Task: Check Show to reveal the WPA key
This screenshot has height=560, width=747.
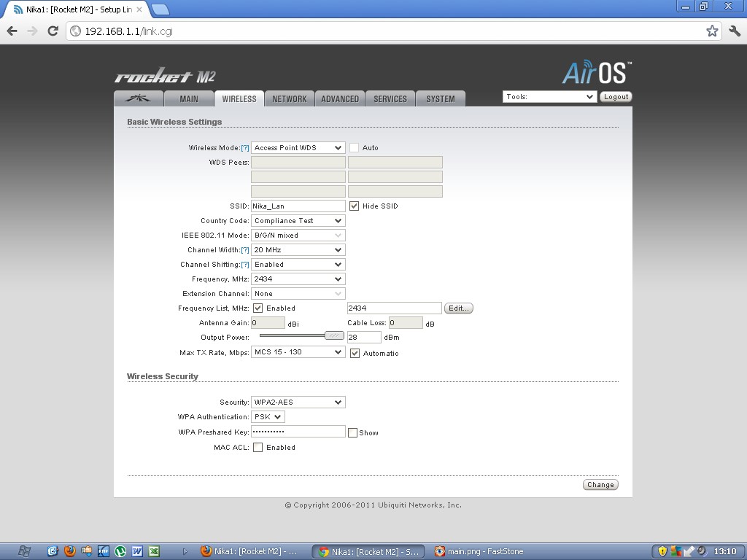Action: tap(352, 433)
